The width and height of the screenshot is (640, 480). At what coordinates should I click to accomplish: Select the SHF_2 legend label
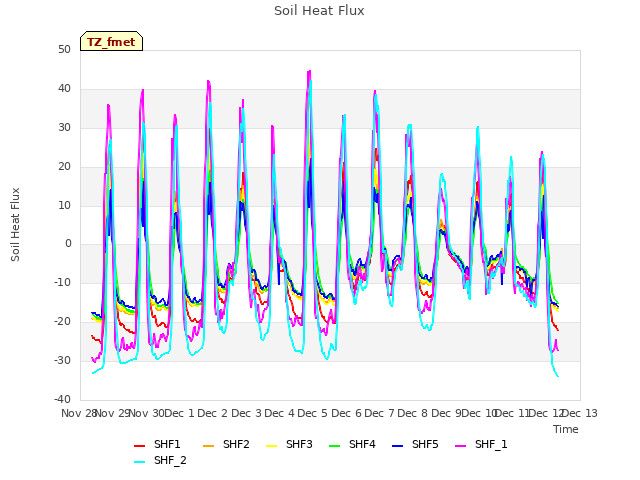[170, 460]
